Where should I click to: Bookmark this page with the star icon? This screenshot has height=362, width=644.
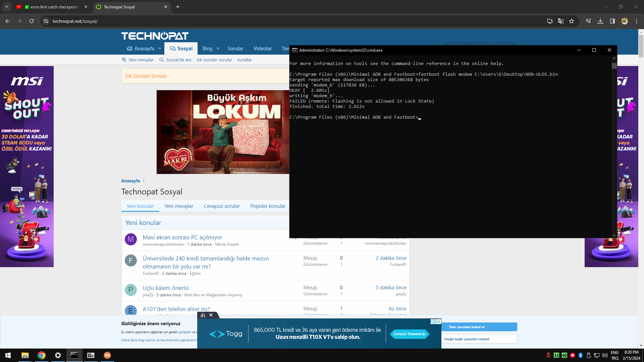click(572, 21)
